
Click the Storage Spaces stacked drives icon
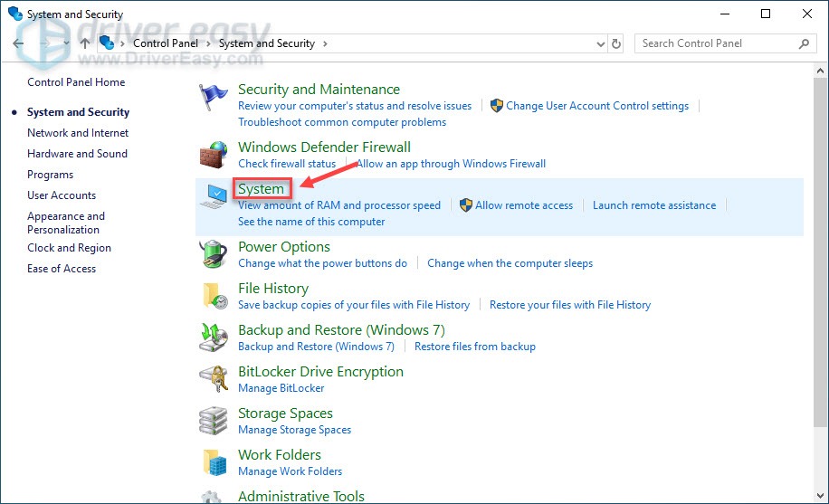(x=213, y=421)
